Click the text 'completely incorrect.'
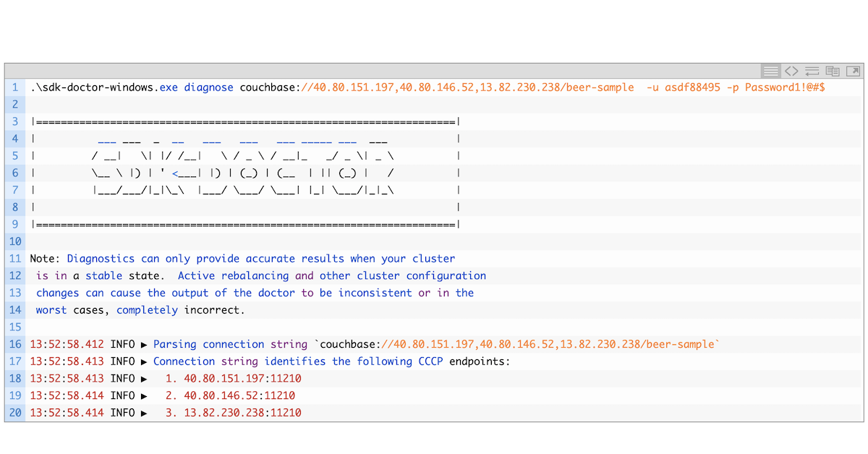The width and height of the screenshot is (868, 454). [x=181, y=310]
